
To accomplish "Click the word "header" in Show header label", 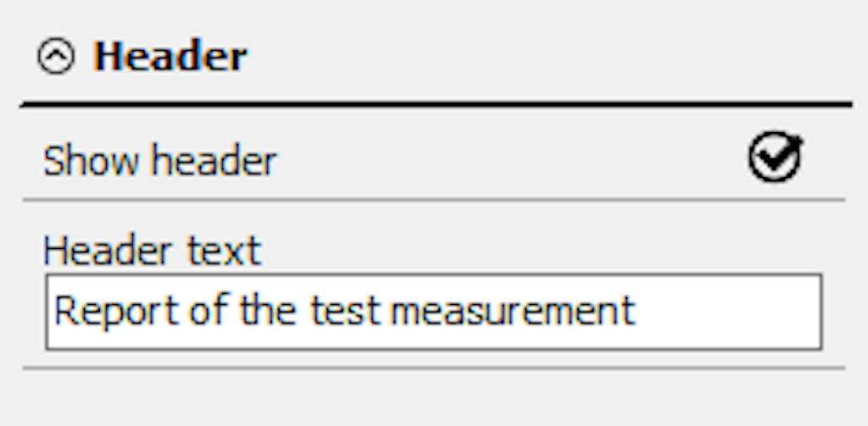I will point(214,161).
